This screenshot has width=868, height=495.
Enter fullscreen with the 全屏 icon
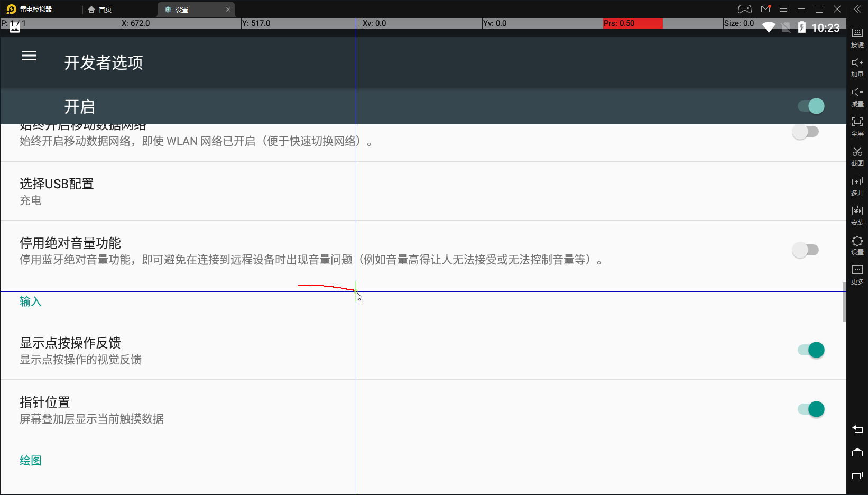pos(857,126)
